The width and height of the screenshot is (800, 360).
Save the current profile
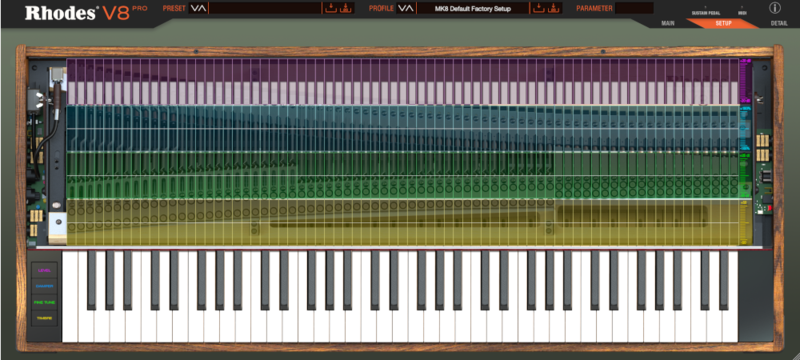[x=538, y=8]
